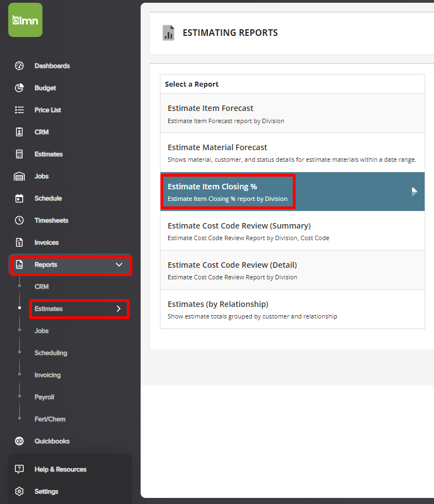Select Fert/Chem under Reports
Screen dimensions: 434x504
coord(50,419)
